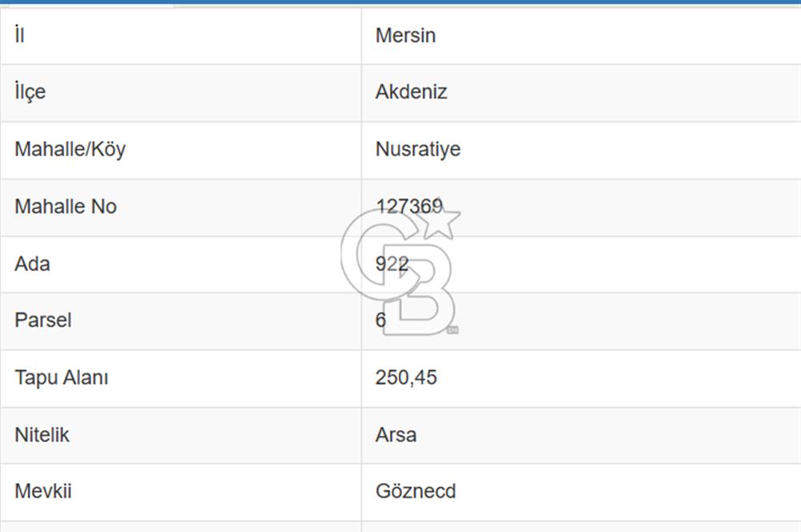
Task: Select the Mersin province value
Action: pyautogui.click(x=405, y=35)
